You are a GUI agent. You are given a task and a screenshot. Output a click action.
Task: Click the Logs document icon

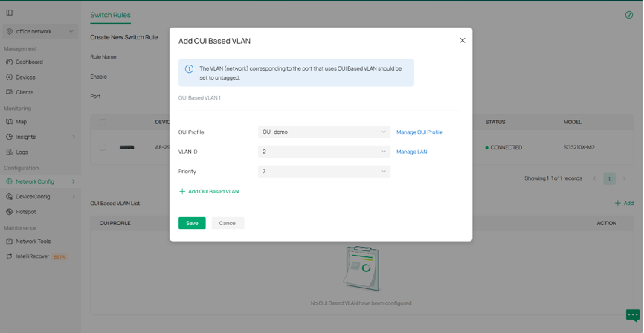pyautogui.click(x=10, y=152)
